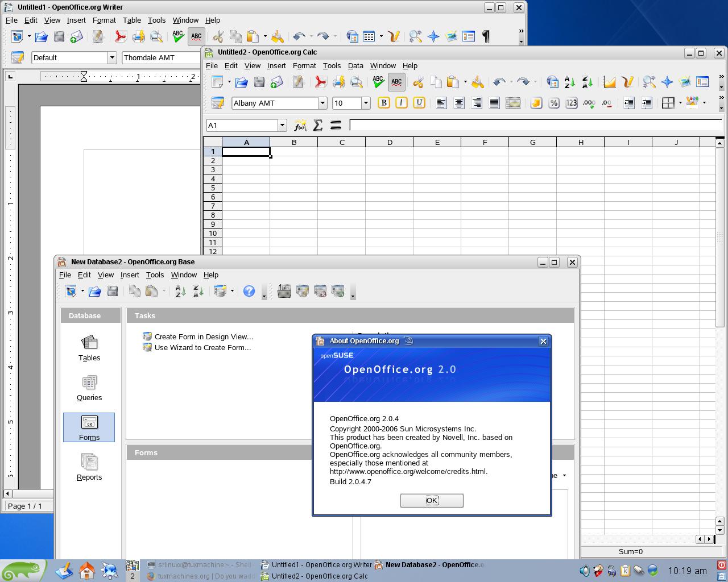The image size is (728, 582).
Task: Click Increase Indent icon in Calc toolbar
Action: pyautogui.click(x=647, y=103)
